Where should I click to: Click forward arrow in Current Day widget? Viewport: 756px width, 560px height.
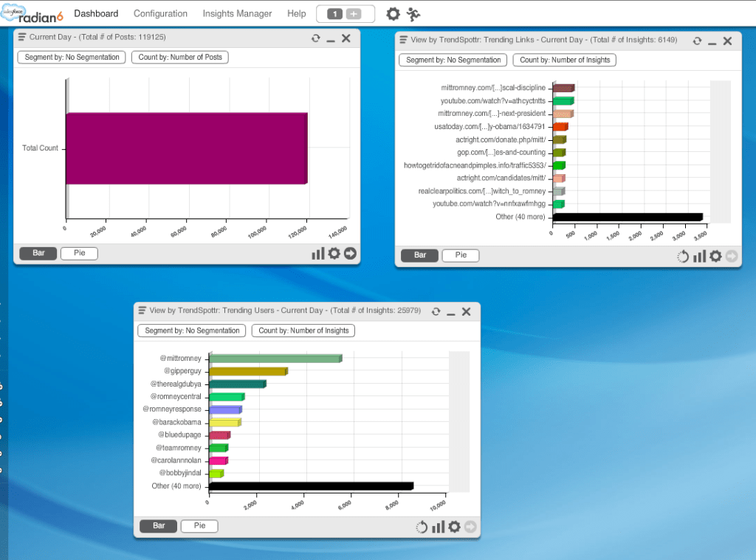click(350, 253)
